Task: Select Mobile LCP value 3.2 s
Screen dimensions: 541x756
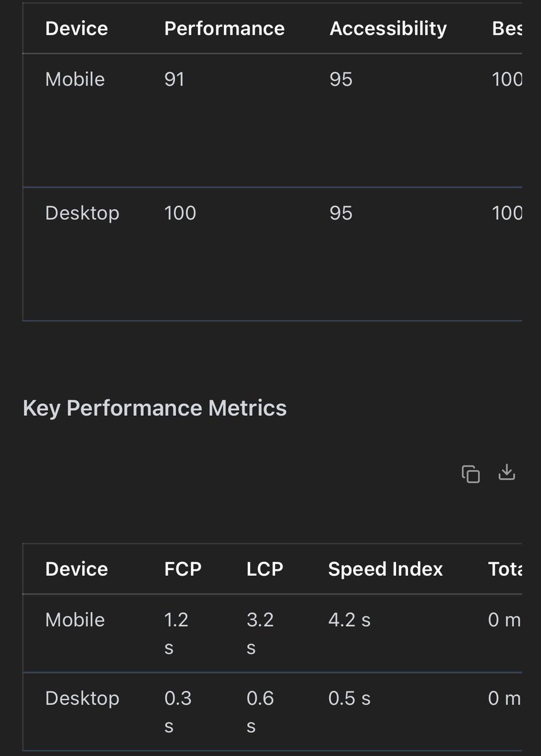Action: coord(260,634)
